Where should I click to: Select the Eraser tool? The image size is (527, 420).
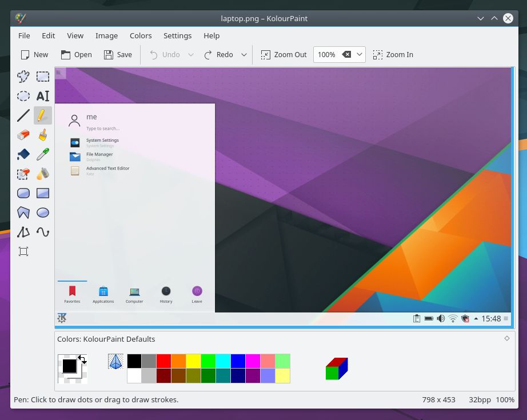[23, 135]
